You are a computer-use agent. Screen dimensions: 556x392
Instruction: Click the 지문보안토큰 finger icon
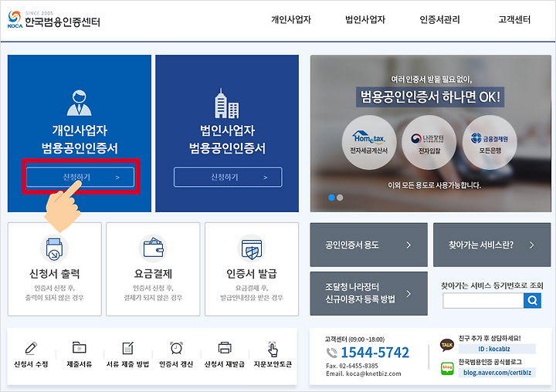click(273, 349)
